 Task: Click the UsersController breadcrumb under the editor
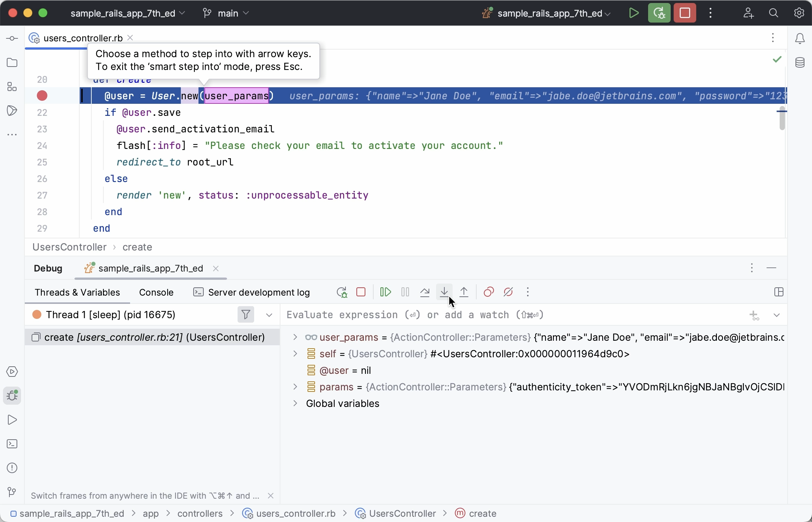tap(70, 247)
